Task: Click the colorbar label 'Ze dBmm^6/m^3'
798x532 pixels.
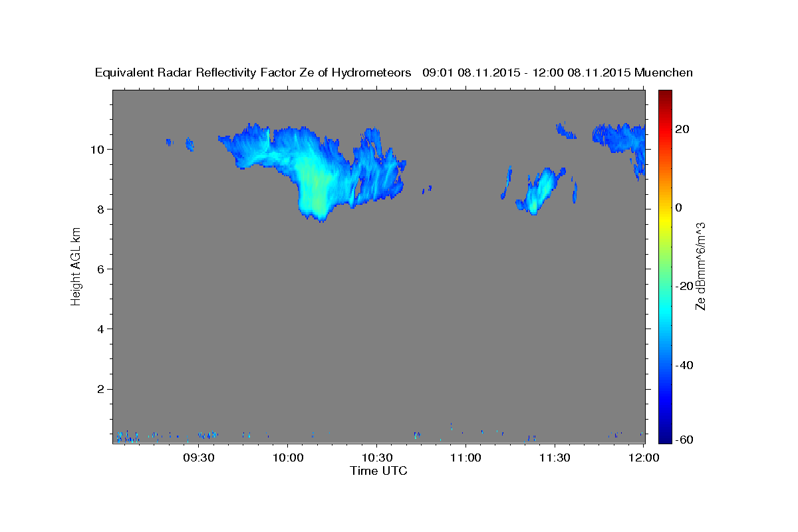Action: [700, 266]
